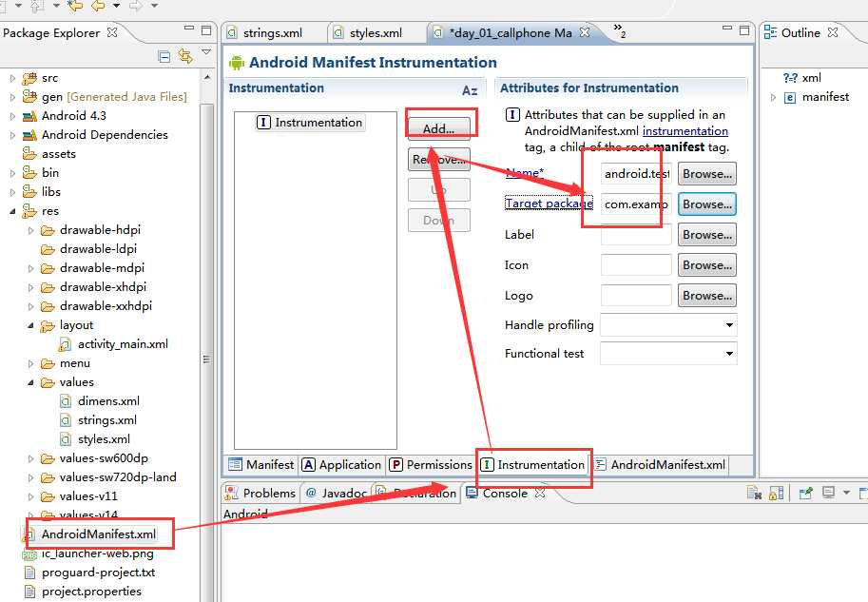This screenshot has height=602, width=868.
Task: Select activity_main.xml in Package Explorer
Action: [113, 344]
